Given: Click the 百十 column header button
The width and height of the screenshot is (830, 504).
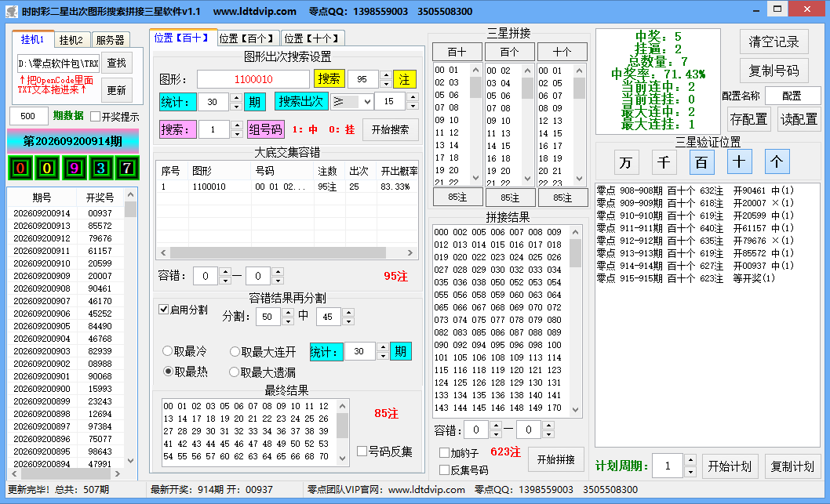Looking at the screenshot, I should tap(457, 52).
